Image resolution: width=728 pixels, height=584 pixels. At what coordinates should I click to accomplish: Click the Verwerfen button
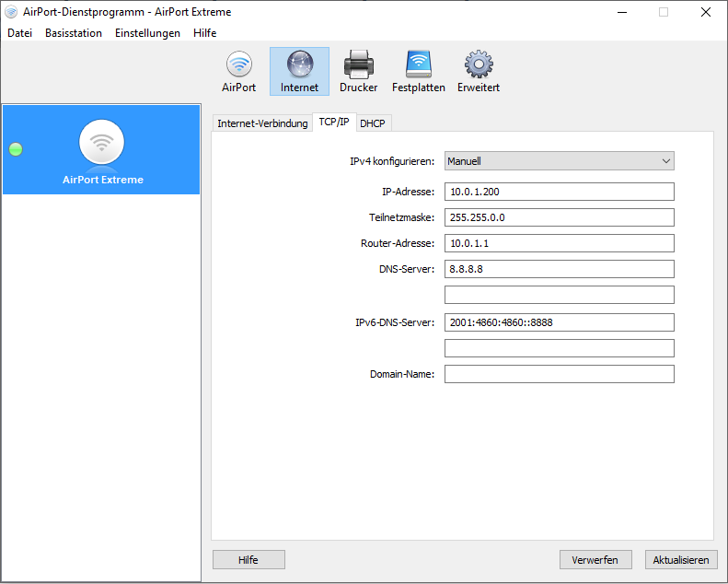pyautogui.click(x=595, y=560)
